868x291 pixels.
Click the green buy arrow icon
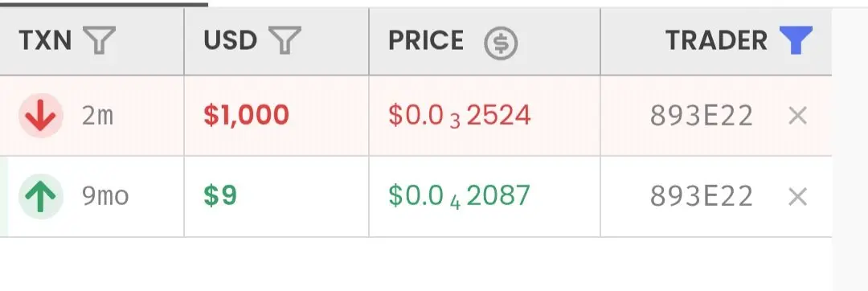coord(41,196)
